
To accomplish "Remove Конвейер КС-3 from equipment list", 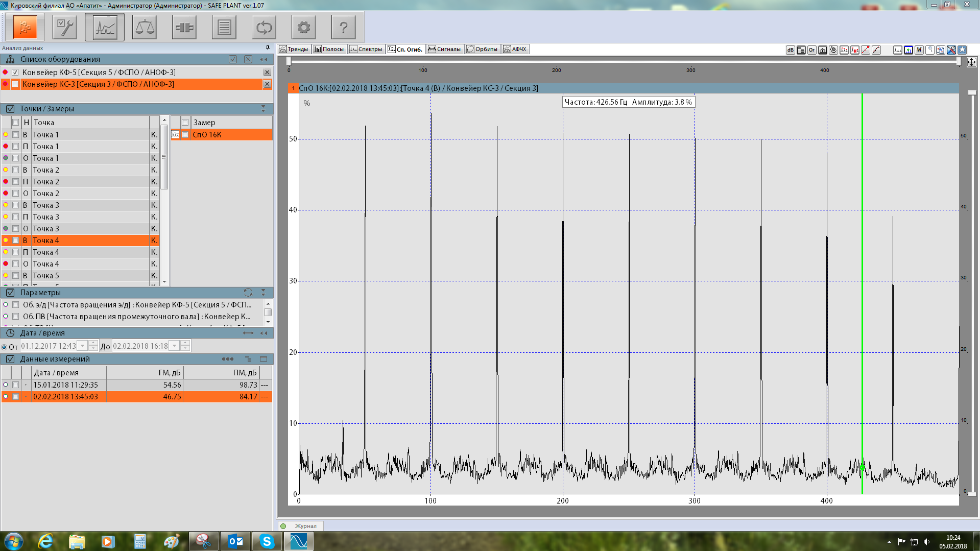I will click(x=267, y=84).
